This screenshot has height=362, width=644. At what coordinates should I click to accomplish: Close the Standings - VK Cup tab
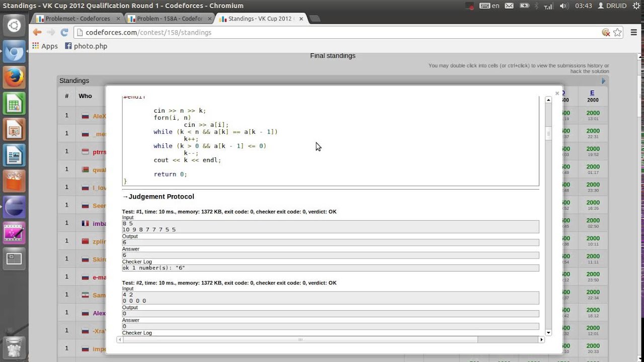(x=301, y=19)
